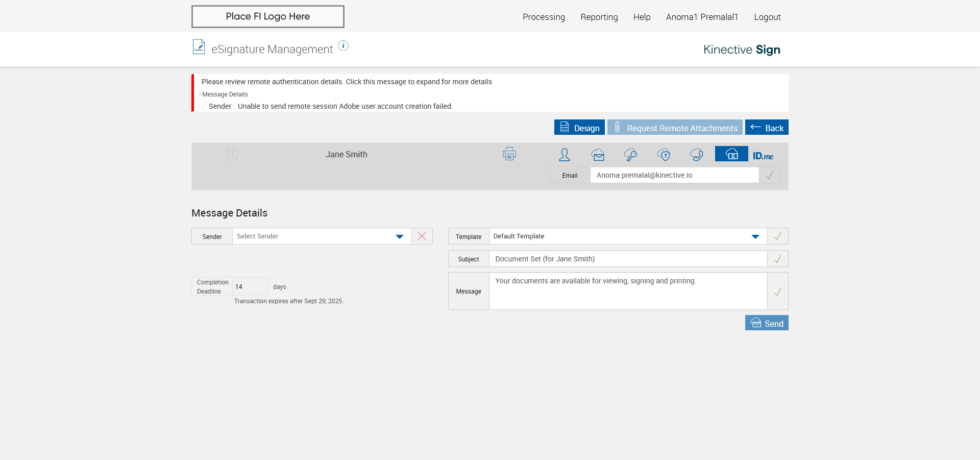Click the Logout link
The height and width of the screenshot is (460, 980).
pyautogui.click(x=767, y=17)
